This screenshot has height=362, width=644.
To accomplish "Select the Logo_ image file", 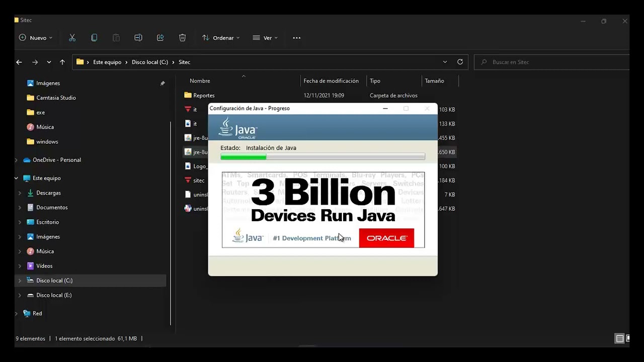I will coord(200,166).
